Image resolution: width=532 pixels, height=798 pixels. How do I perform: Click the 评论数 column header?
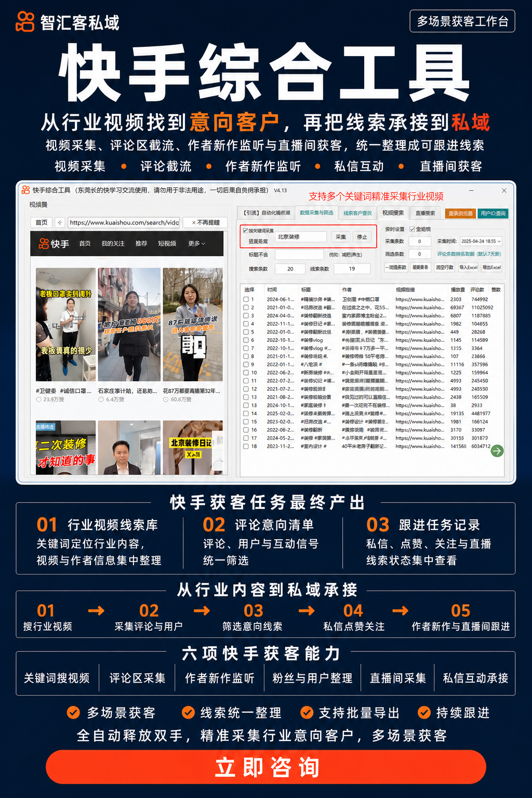[x=477, y=290]
